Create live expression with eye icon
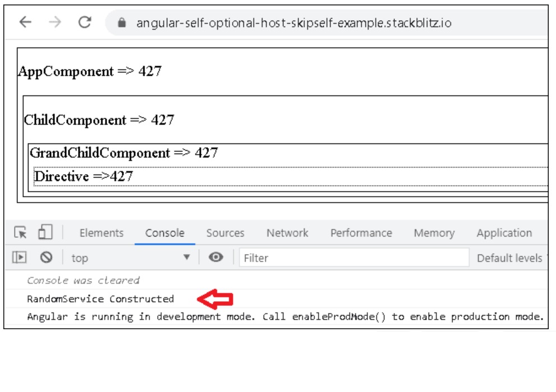This screenshot has width=556, height=392. pos(216,257)
